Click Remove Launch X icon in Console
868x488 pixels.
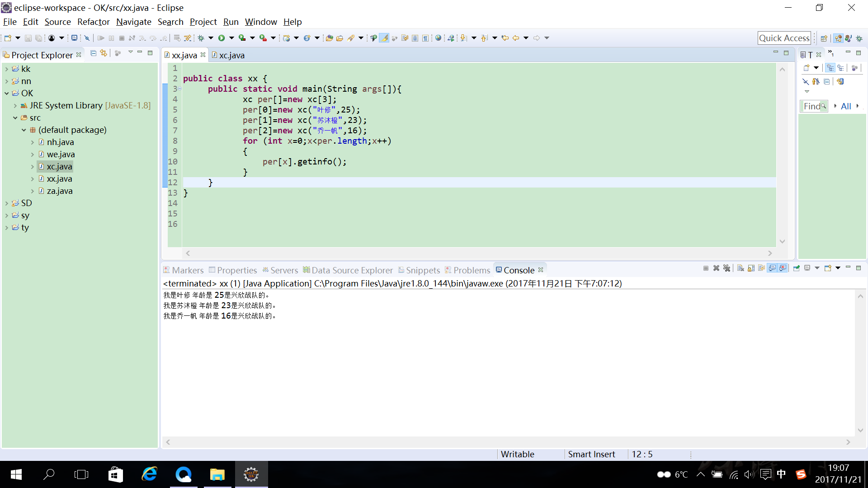[716, 268]
